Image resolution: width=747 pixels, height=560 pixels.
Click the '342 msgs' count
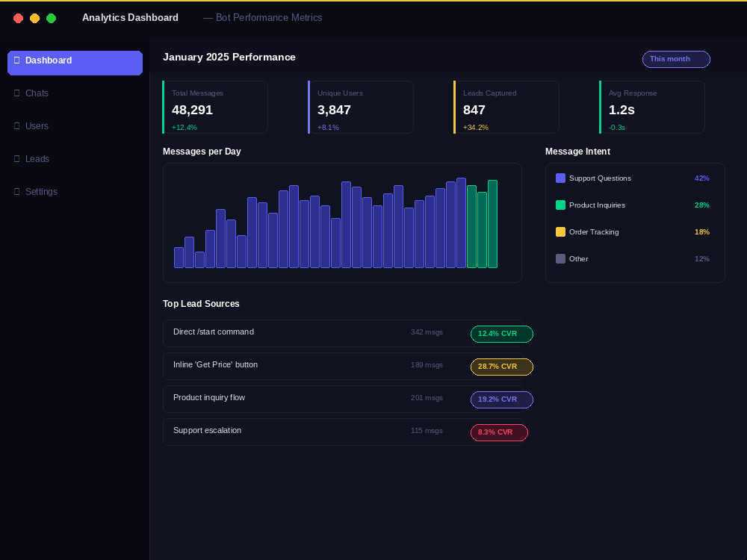(427, 332)
